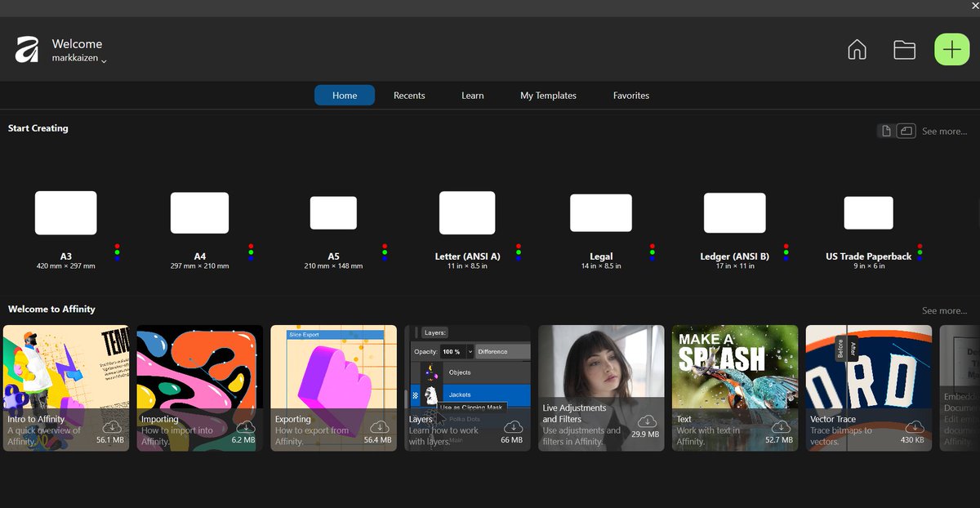The image size is (980, 508).
Task: Switch presets to landscape orientation
Action: (x=906, y=131)
